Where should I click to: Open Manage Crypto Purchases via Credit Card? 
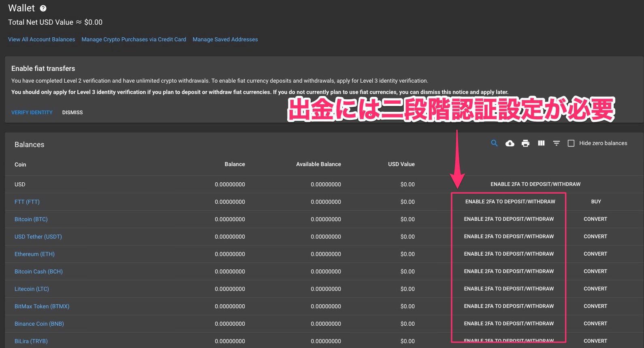(134, 39)
